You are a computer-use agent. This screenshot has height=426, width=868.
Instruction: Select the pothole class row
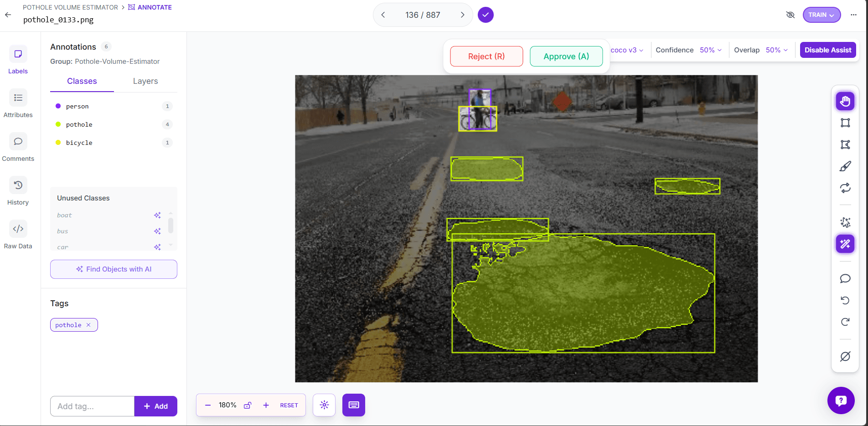[114, 124]
